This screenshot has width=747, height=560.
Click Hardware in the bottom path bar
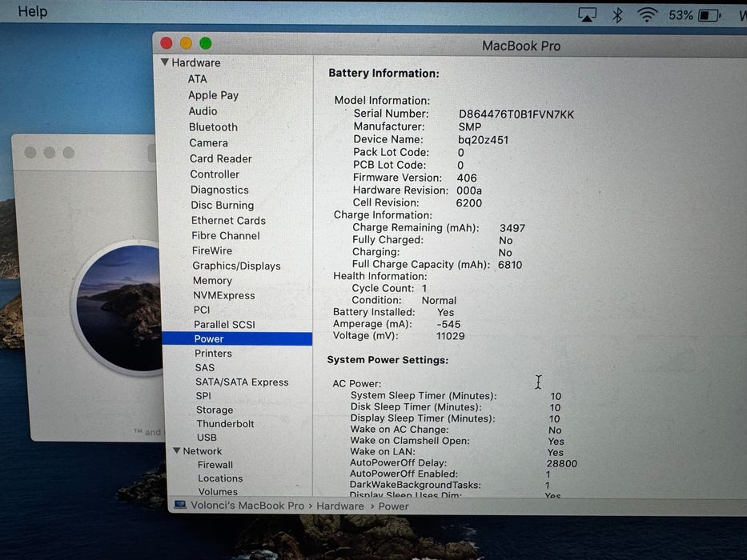pyautogui.click(x=340, y=506)
